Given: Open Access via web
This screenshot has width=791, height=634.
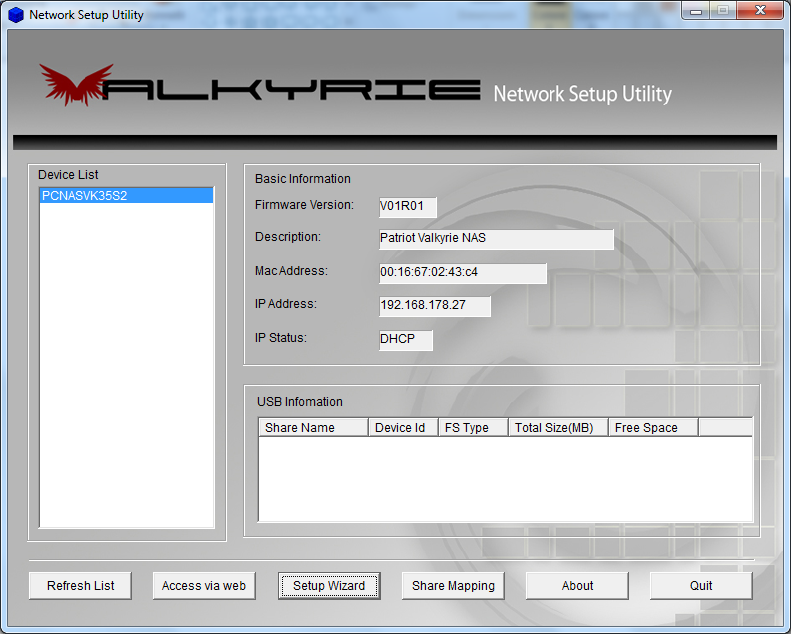Looking at the screenshot, I should click(x=204, y=586).
